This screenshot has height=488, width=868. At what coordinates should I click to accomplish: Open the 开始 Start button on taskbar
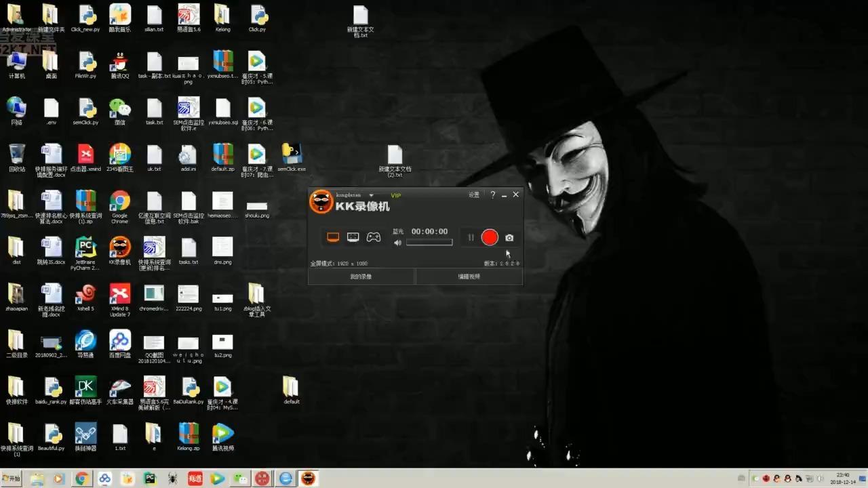12,479
